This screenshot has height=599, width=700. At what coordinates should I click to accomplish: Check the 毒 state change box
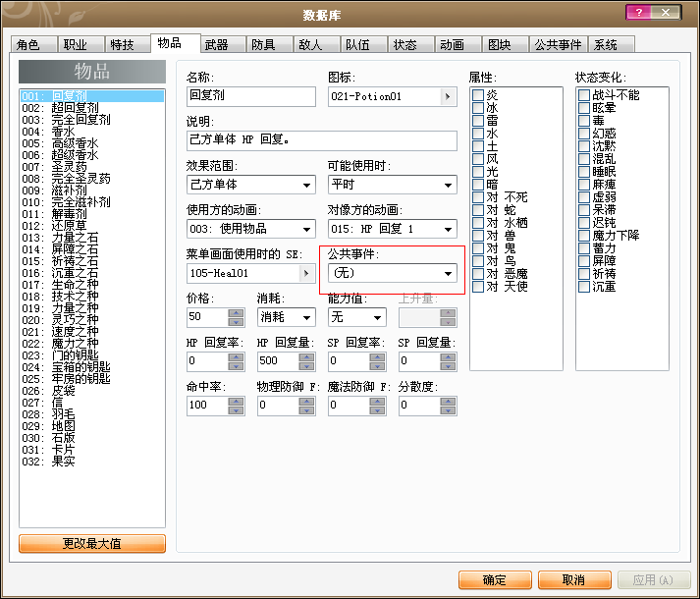(x=584, y=121)
